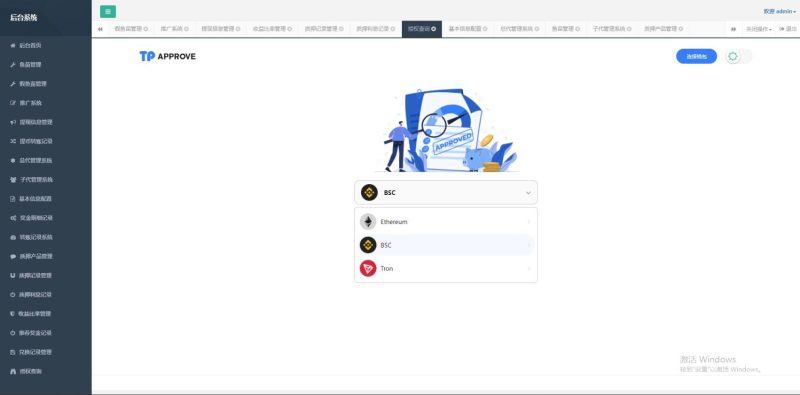The image size is (800, 395).
Task: Click the 后台系统 title in the sidebar header
Action: (x=24, y=18)
